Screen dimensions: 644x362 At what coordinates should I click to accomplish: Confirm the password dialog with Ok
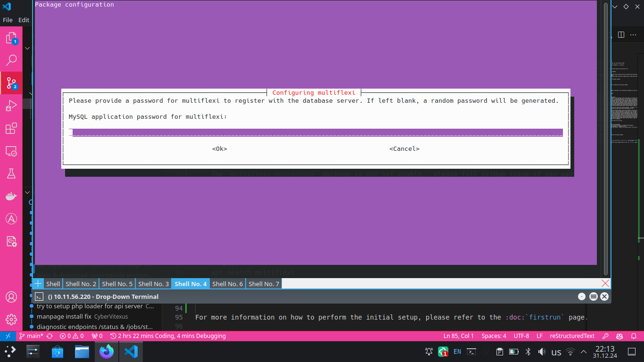coord(220,148)
